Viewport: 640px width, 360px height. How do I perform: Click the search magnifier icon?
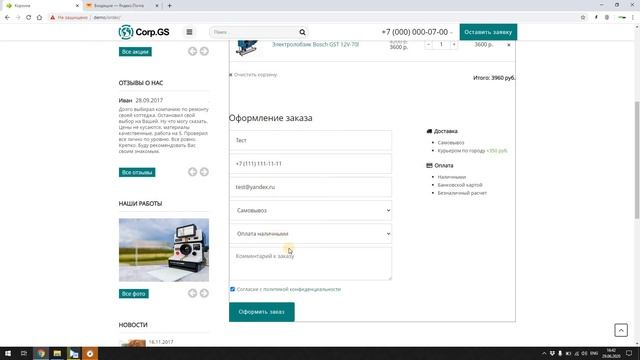tap(302, 32)
